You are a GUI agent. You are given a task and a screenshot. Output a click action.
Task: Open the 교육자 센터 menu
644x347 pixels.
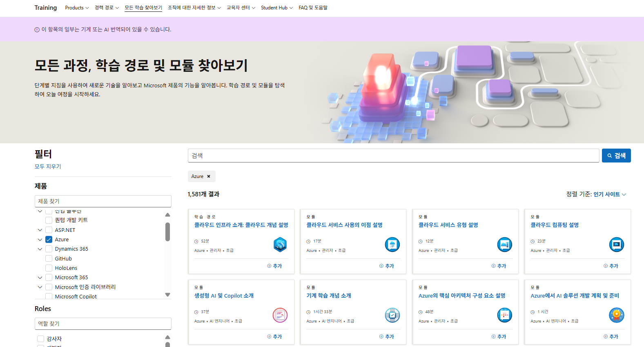click(x=241, y=8)
